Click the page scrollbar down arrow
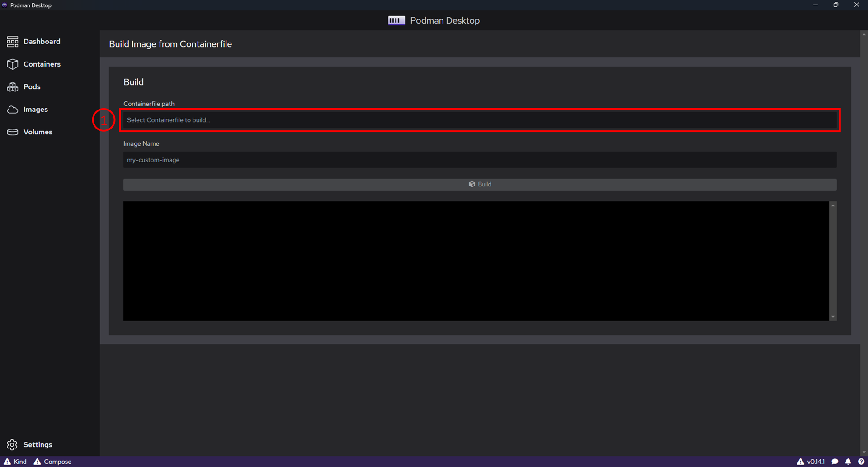 click(x=864, y=452)
